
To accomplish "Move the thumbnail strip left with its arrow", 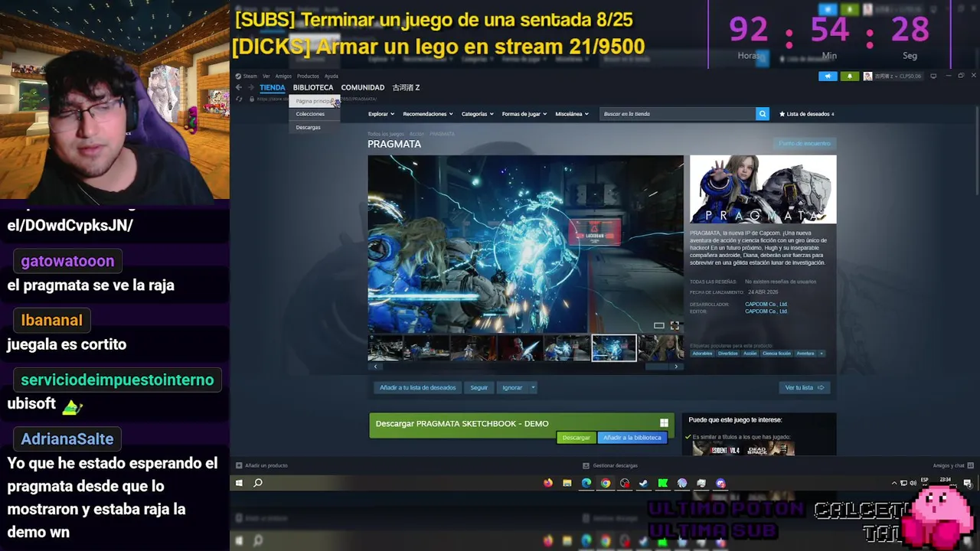I will click(x=375, y=367).
